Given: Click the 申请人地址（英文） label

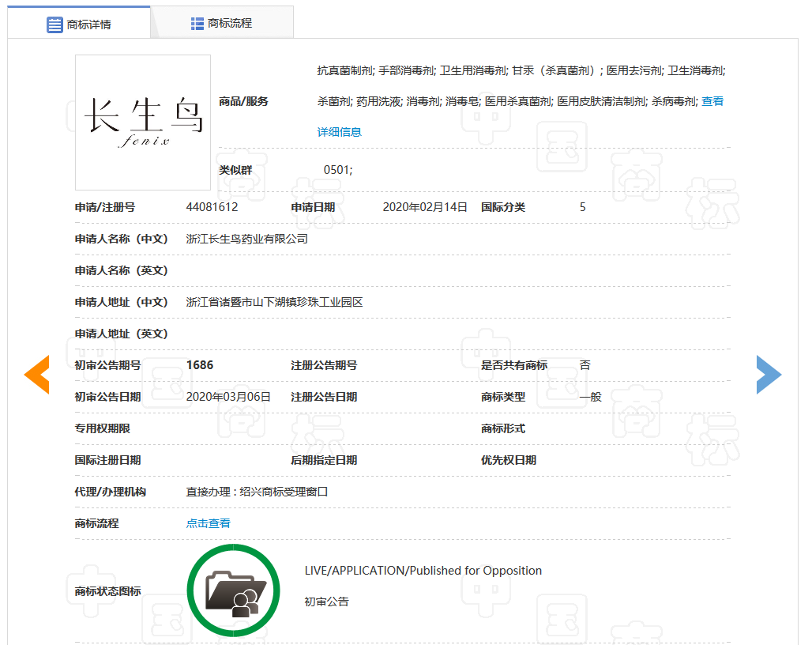Looking at the screenshot, I should [x=121, y=334].
